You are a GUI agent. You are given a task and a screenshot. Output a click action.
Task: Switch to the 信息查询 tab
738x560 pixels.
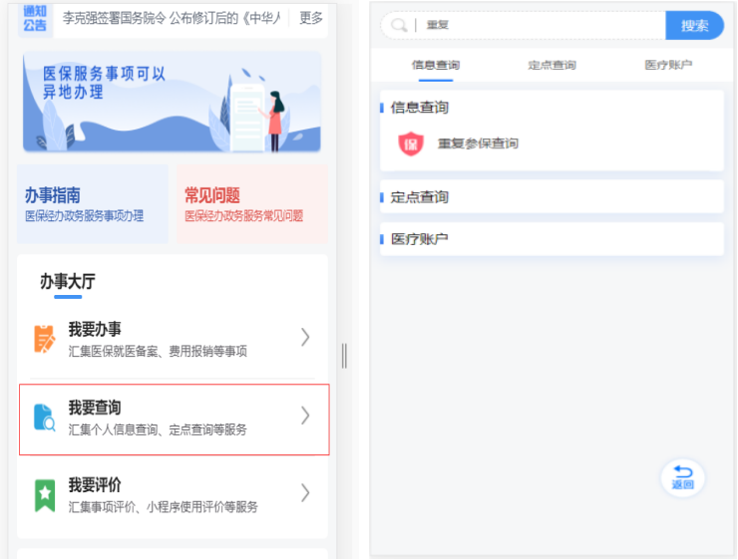[x=436, y=66]
